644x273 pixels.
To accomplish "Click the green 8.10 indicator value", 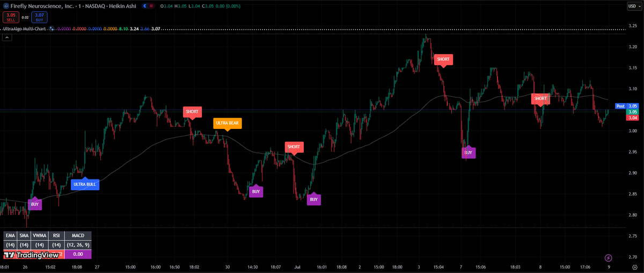I will click(123, 28).
